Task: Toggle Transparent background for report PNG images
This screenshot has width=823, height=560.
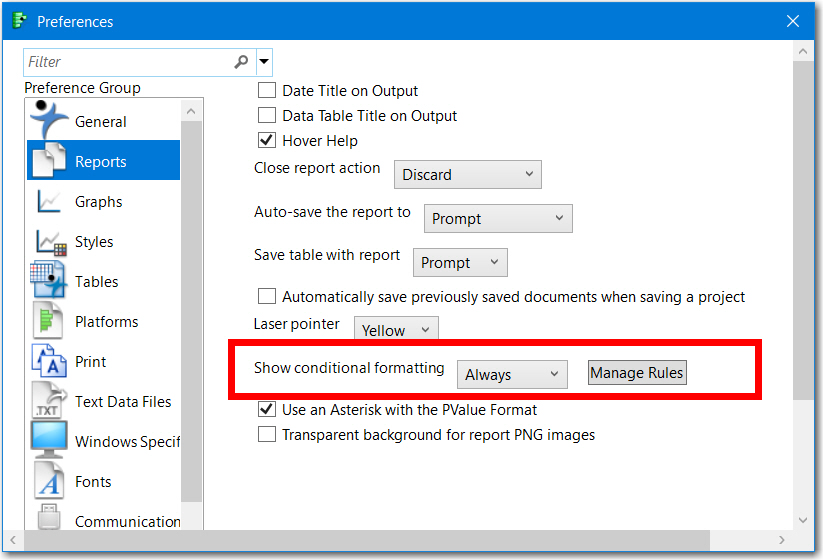Action: (267, 435)
